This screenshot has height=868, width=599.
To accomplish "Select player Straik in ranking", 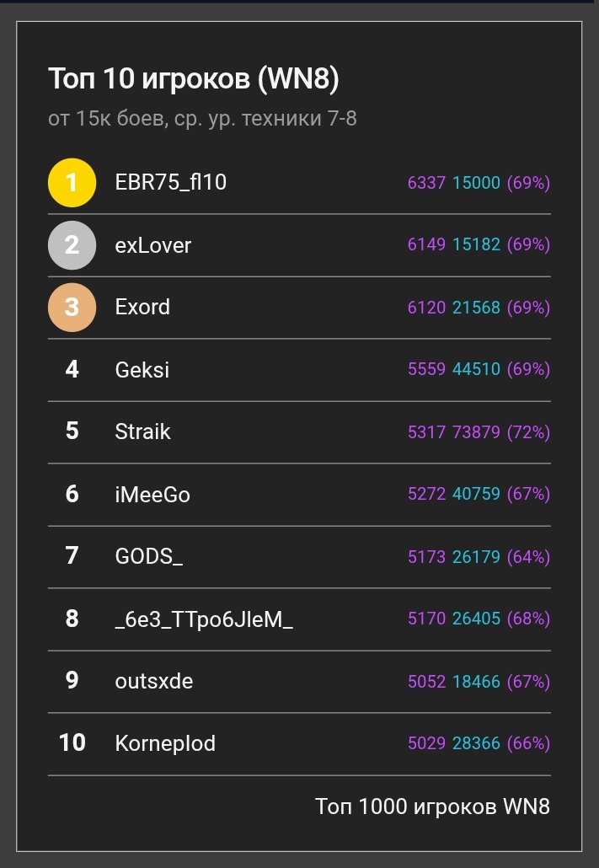I will pyautogui.click(x=142, y=431).
